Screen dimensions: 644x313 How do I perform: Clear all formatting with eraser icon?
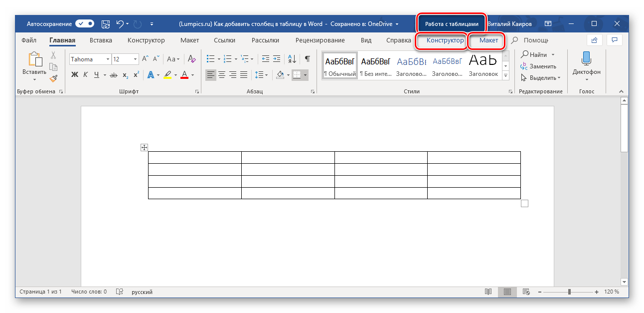coord(192,59)
